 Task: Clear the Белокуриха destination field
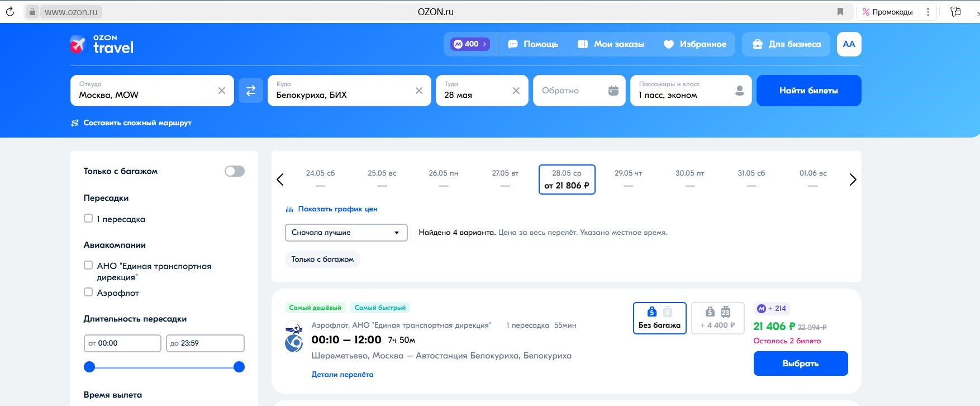[x=419, y=91]
